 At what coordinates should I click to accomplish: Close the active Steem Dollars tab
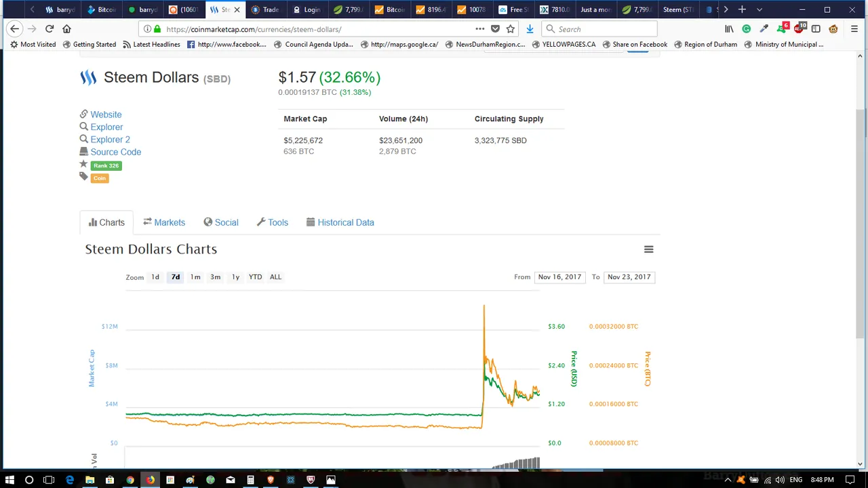point(237,9)
